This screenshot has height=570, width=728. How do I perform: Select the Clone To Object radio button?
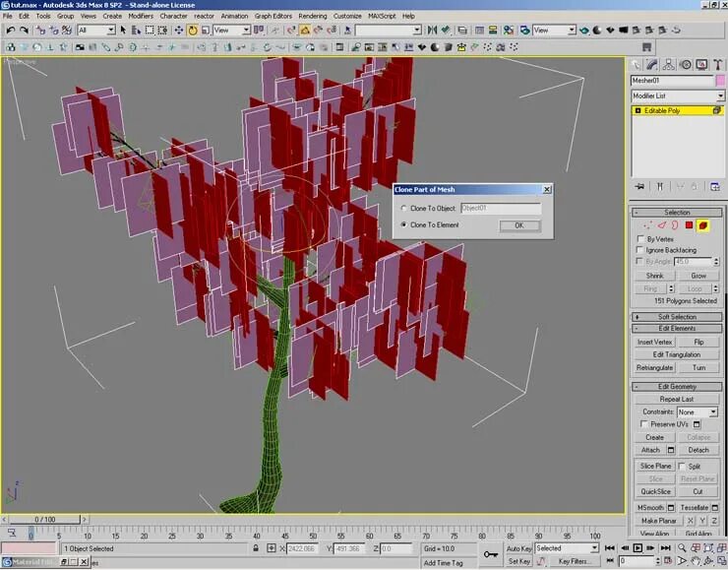point(404,209)
